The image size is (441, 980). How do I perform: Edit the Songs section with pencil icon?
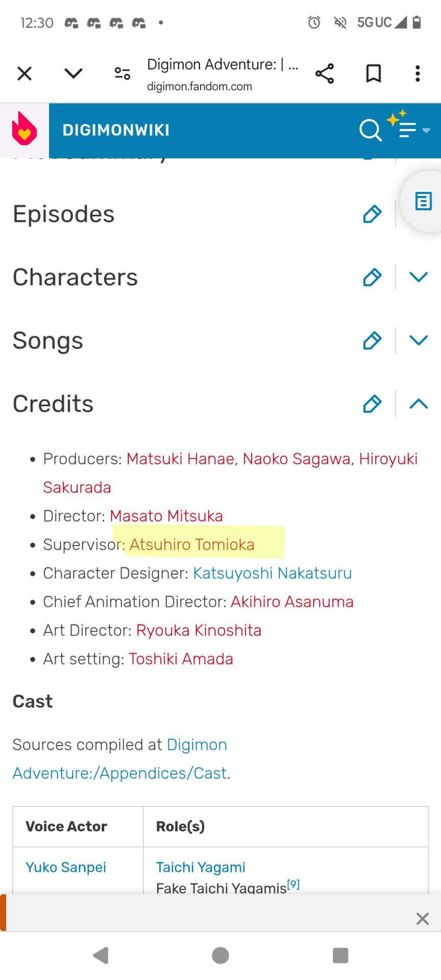pos(372,340)
